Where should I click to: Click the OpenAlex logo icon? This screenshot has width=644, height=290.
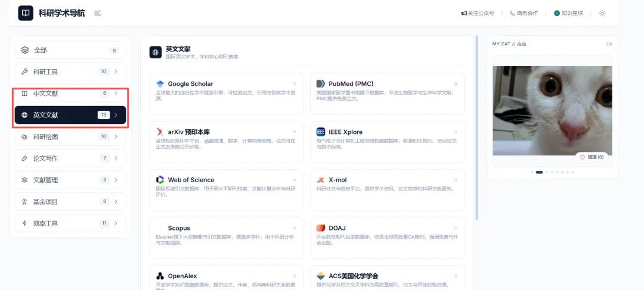[160, 276]
